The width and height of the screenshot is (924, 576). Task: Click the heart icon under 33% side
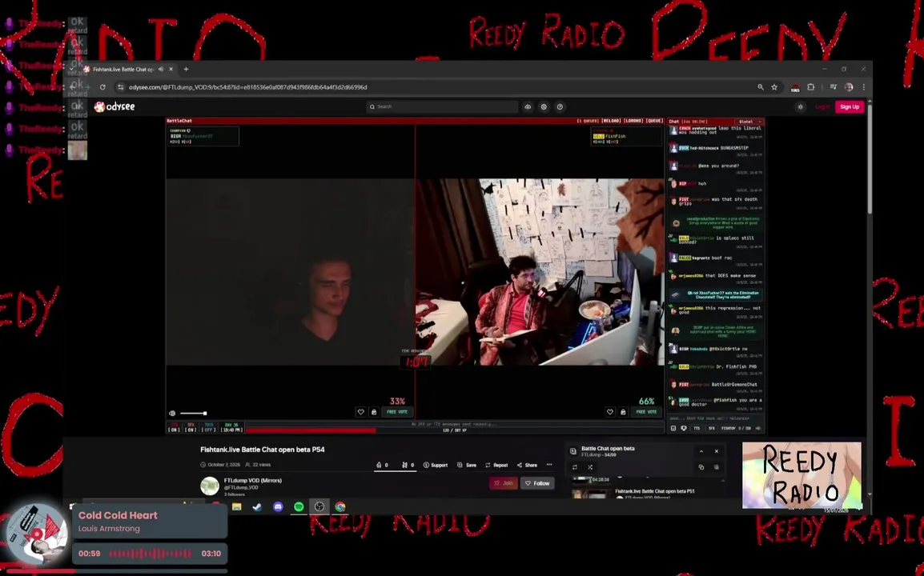[360, 412]
